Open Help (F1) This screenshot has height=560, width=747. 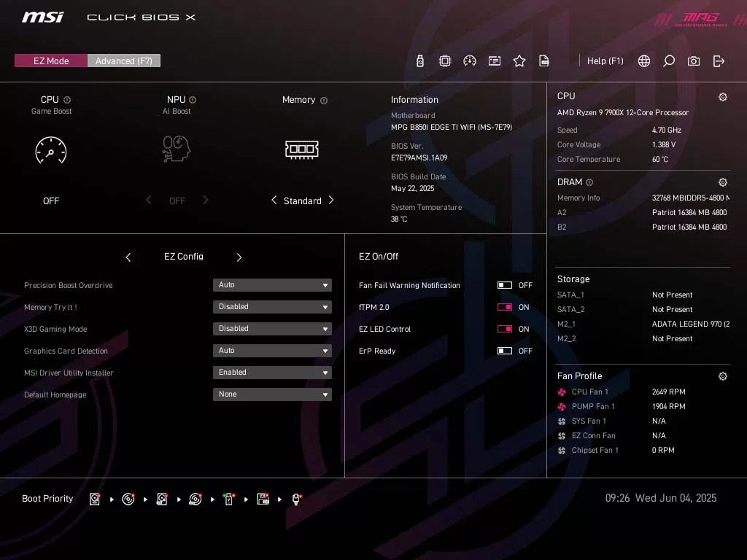click(605, 61)
